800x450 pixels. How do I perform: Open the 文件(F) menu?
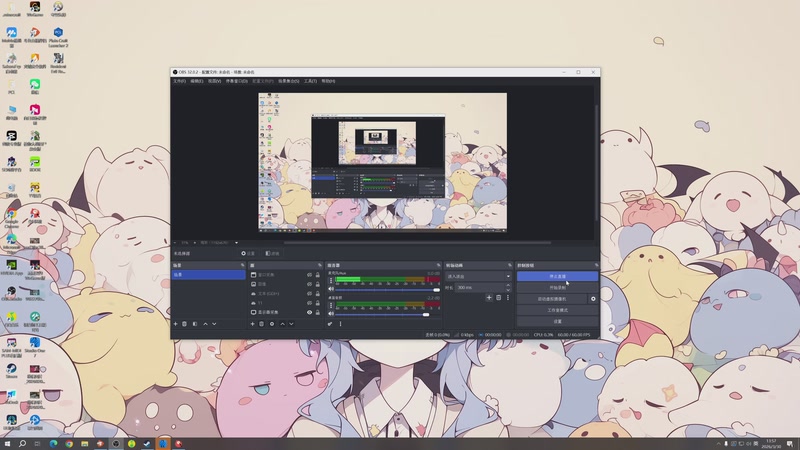tap(179, 81)
